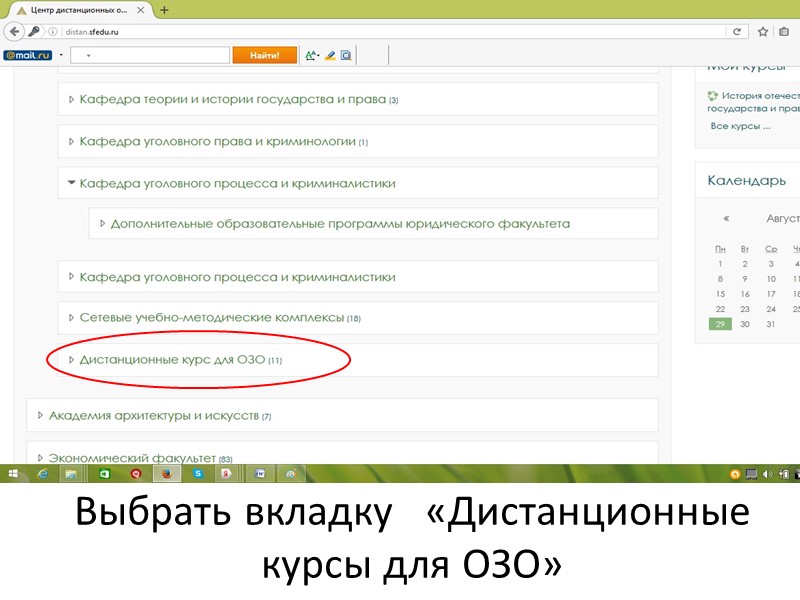The height and width of the screenshot is (600, 800).
Task: Open File Explorer from the taskbar
Action: pos(71,474)
